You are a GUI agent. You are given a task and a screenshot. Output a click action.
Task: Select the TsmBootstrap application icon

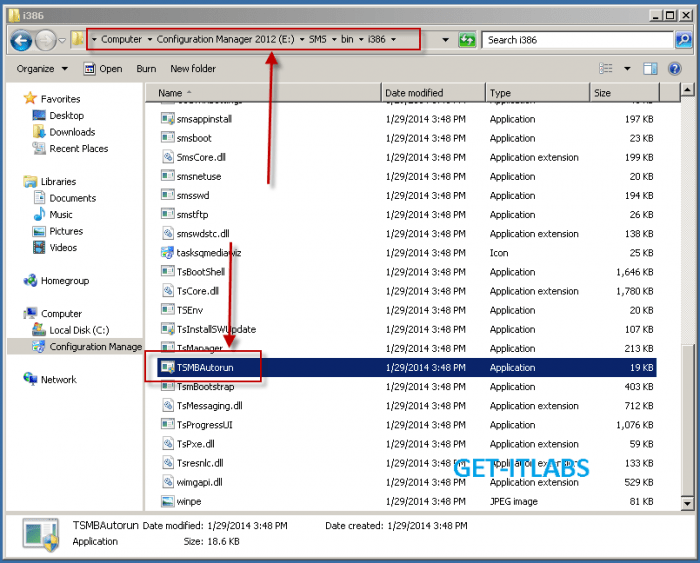(167, 387)
